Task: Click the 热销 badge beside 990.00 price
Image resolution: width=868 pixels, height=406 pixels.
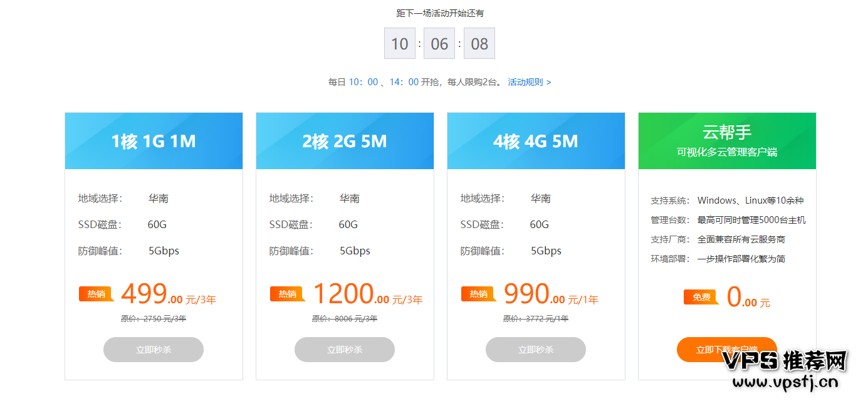Action: tap(478, 294)
